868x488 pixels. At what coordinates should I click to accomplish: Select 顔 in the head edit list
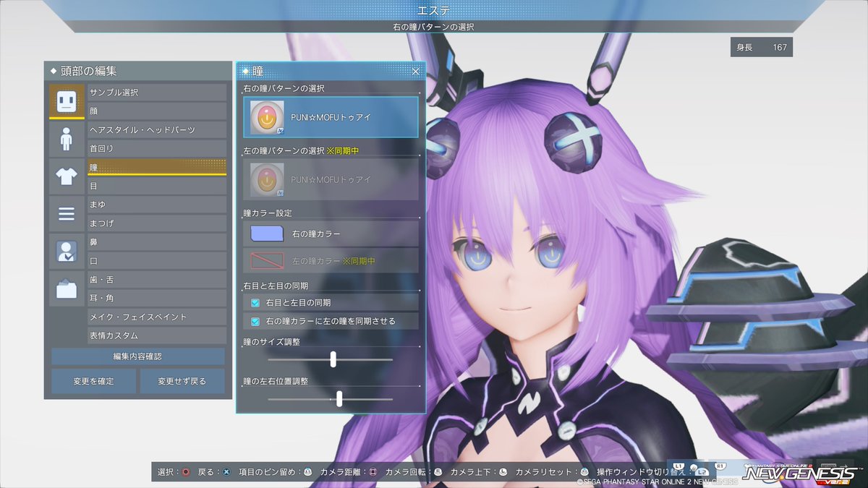click(157, 111)
